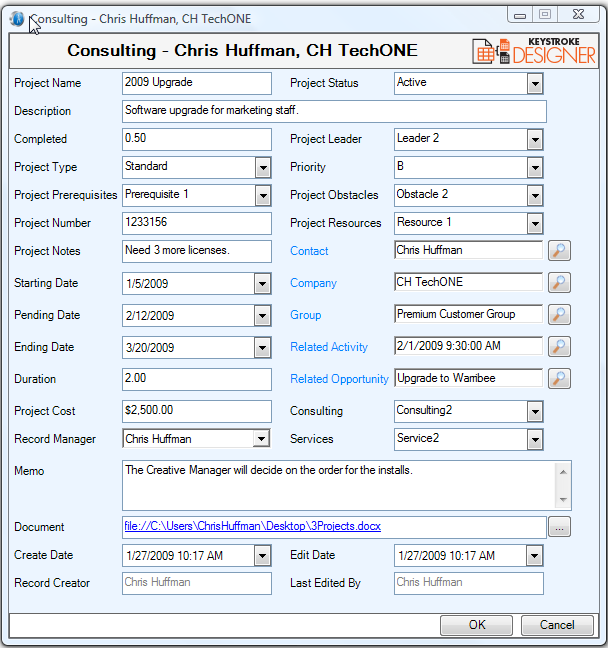Viewport: 608px width, 648px height.
Task: Open the 3Projects.docx document link
Action: (x=253, y=526)
